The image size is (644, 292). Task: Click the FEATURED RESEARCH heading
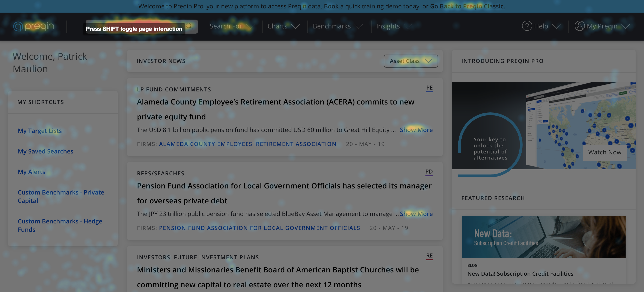click(493, 198)
